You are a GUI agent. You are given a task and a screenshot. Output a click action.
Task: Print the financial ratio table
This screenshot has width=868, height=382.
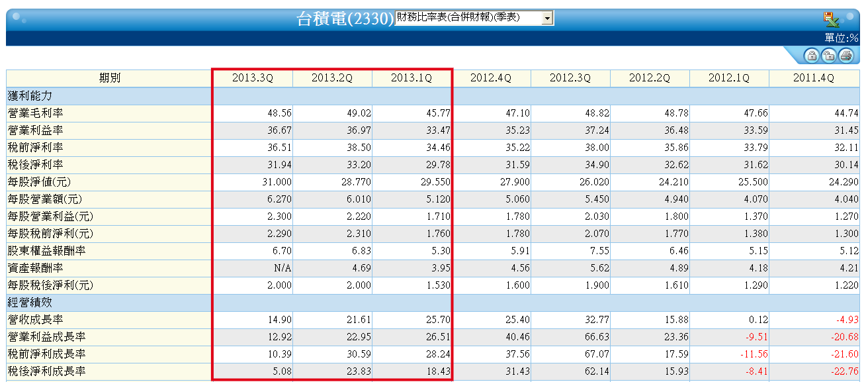(846, 56)
